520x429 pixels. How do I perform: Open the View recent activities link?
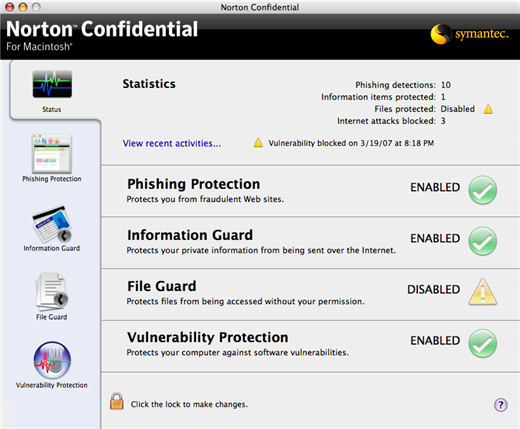click(172, 143)
